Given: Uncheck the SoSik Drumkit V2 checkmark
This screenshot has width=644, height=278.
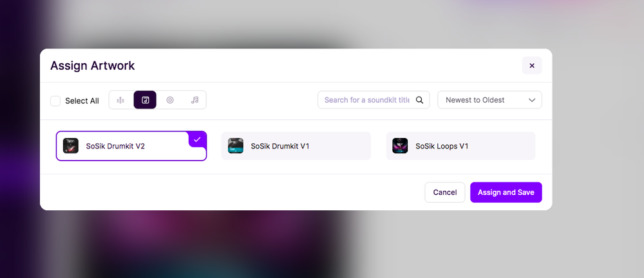Looking at the screenshot, I should coord(198,139).
